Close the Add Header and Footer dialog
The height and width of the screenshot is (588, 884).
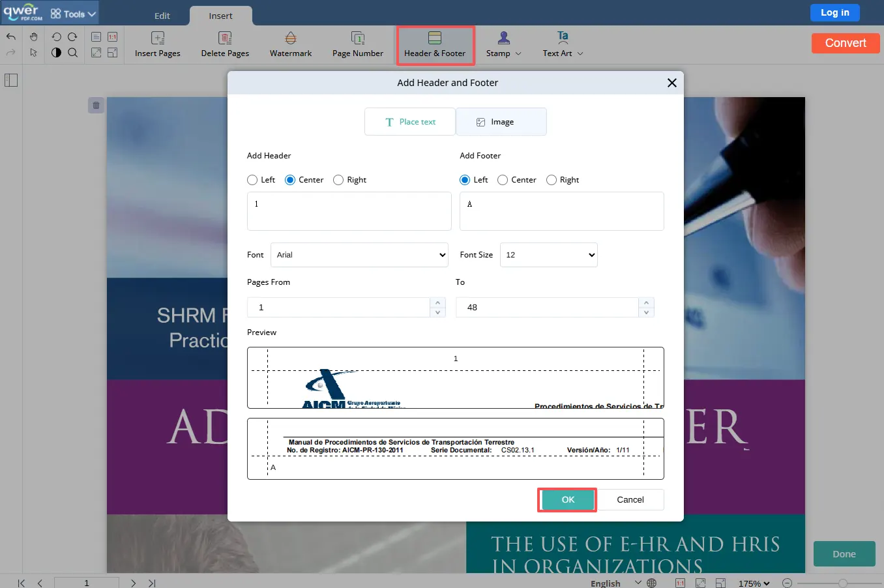click(672, 83)
